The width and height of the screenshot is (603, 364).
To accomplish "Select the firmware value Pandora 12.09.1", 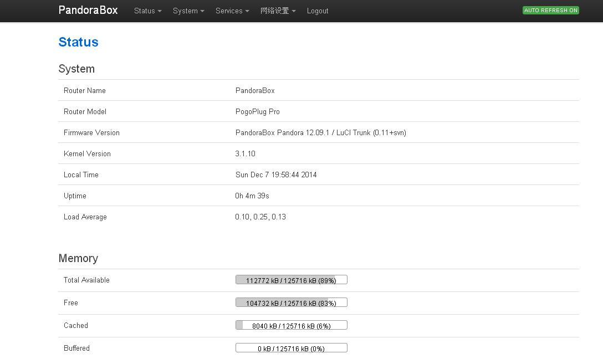I will [x=321, y=132].
